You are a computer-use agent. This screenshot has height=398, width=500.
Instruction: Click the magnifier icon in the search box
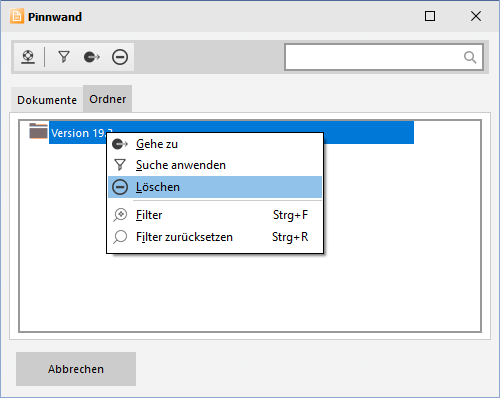(470, 57)
